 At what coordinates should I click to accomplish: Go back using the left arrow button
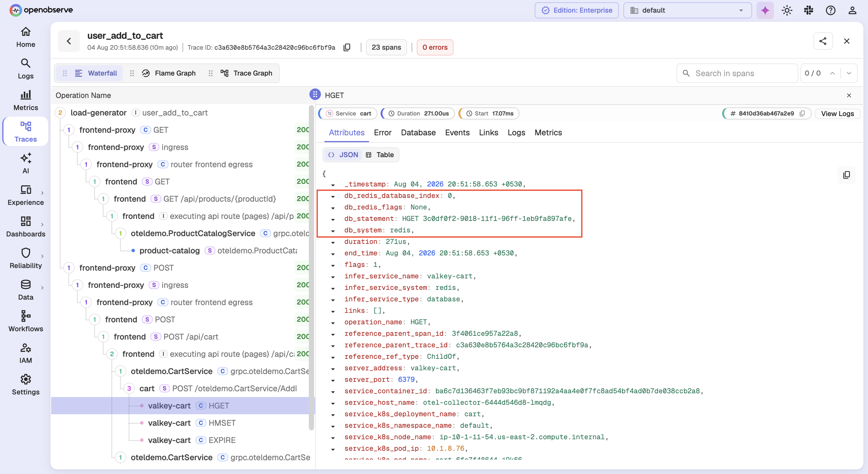(69, 41)
